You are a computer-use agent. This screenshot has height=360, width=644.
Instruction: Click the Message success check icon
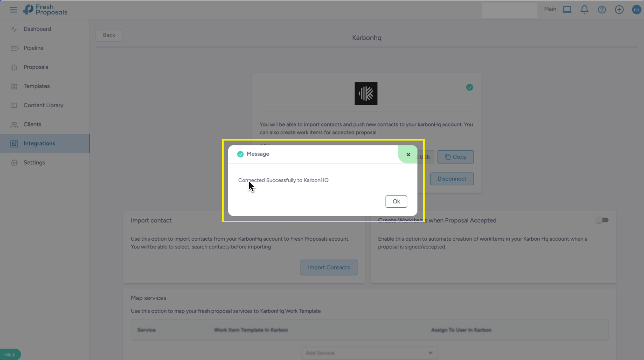(240, 154)
